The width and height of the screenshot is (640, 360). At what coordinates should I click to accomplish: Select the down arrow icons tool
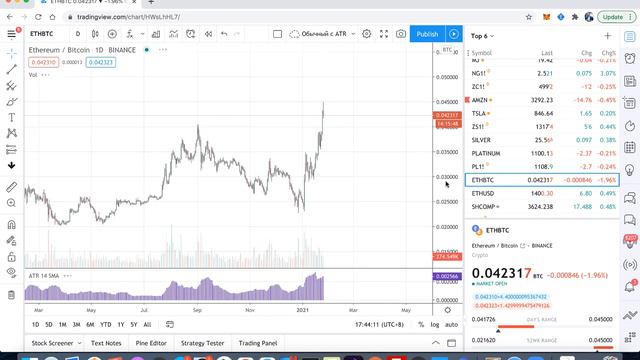point(11,165)
